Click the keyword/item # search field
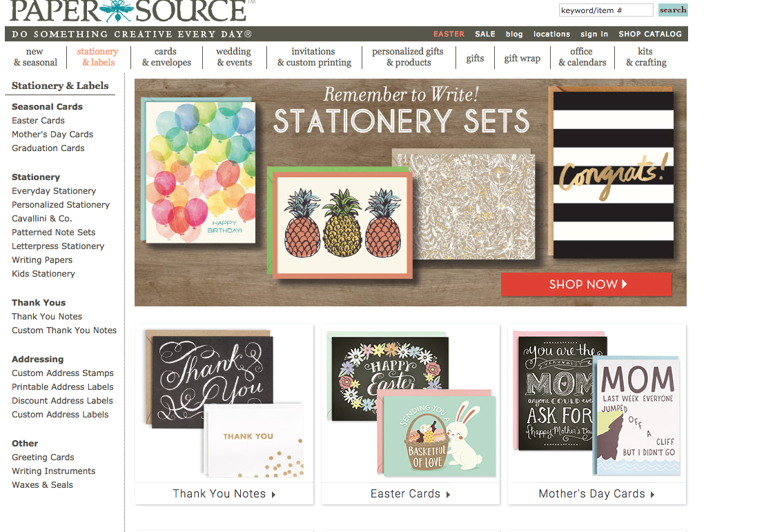 [x=606, y=10]
